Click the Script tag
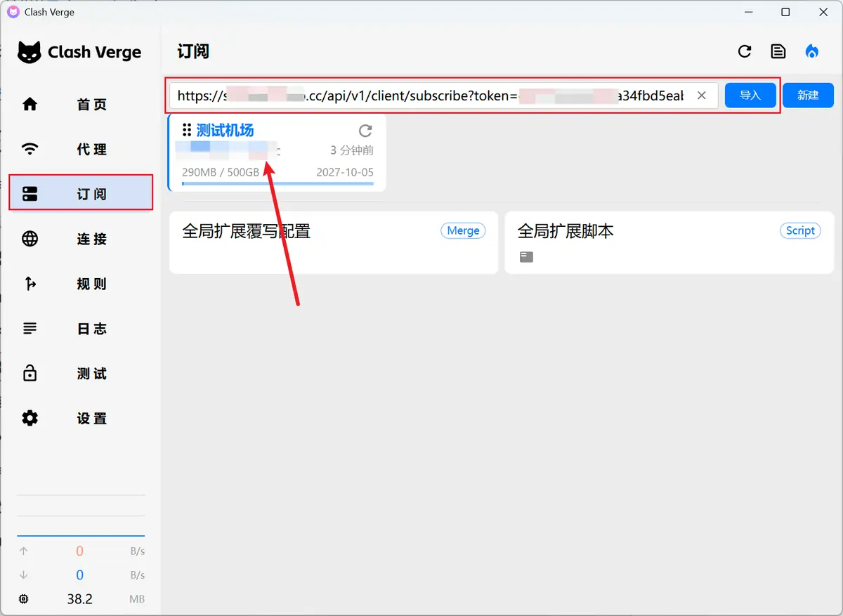Viewport: 843px width, 616px height. coord(800,230)
